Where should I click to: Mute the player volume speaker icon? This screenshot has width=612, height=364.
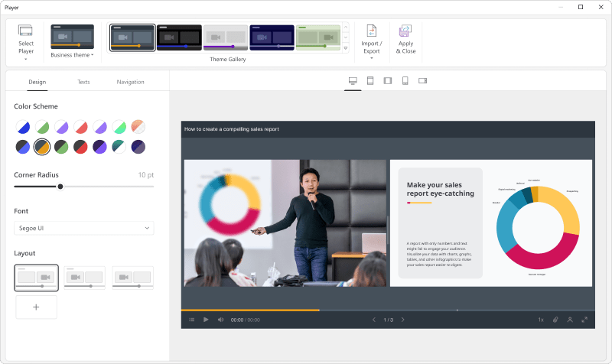tap(220, 320)
